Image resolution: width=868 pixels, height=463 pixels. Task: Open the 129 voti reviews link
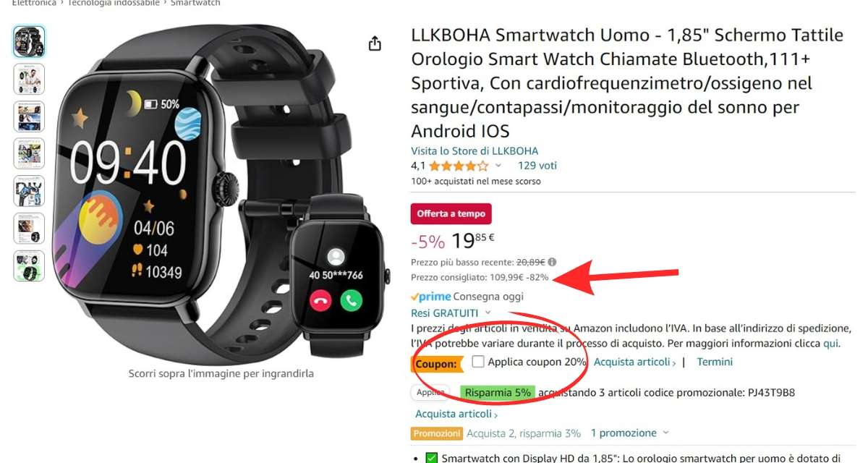(x=537, y=166)
